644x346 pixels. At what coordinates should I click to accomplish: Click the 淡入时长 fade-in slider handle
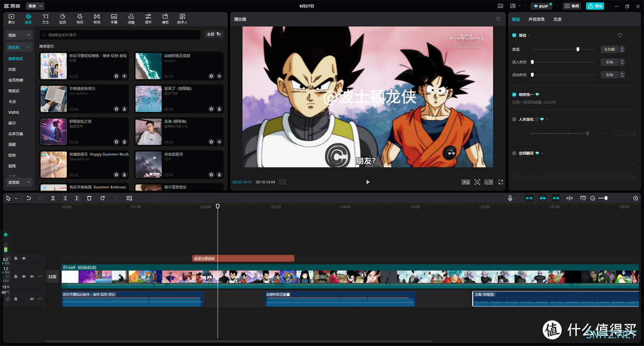click(532, 62)
